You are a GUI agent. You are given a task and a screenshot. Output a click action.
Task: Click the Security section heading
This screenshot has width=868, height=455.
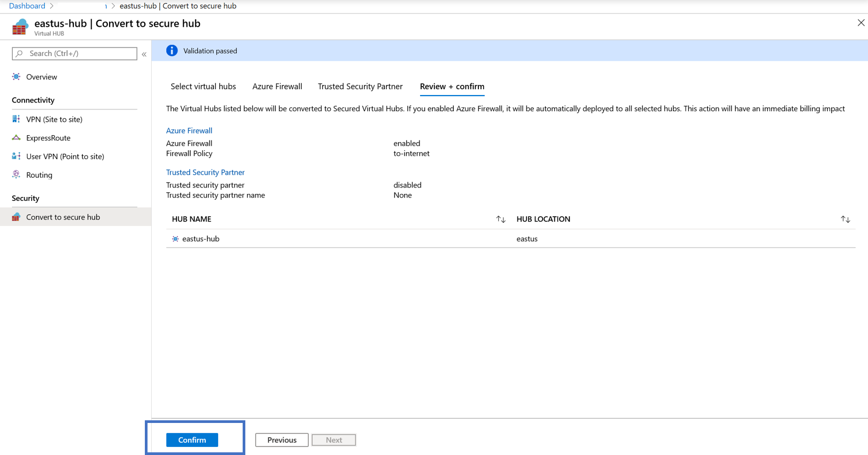pyautogui.click(x=26, y=198)
